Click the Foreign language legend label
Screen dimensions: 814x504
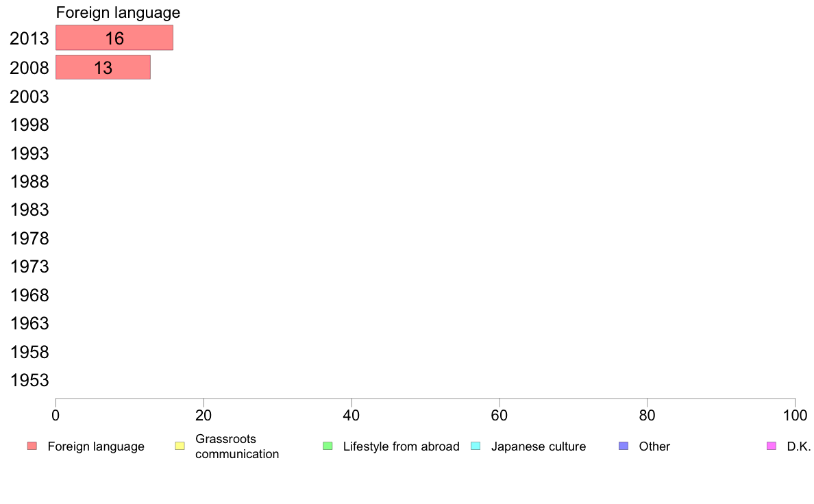[96, 446]
